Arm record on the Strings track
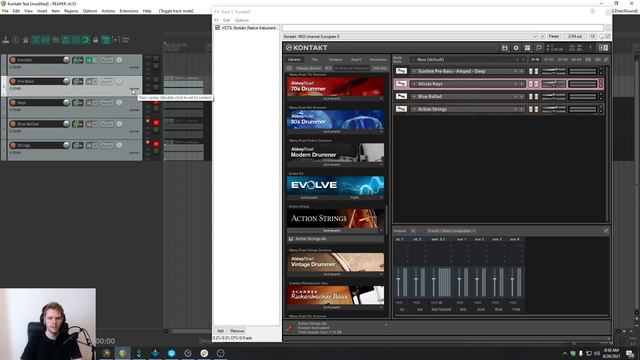The width and height of the screenshot is (640, 360). pyautogui.click(x=13, y=145)
